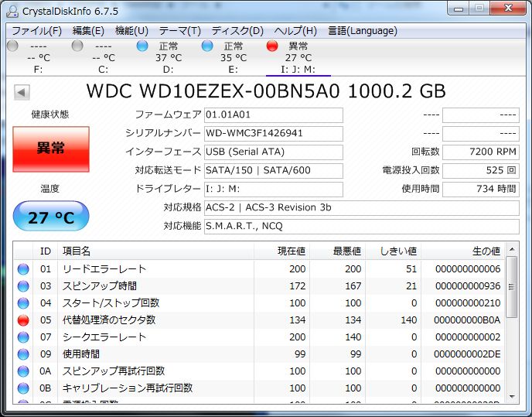Click the power on hours field 734 時間

481,189
